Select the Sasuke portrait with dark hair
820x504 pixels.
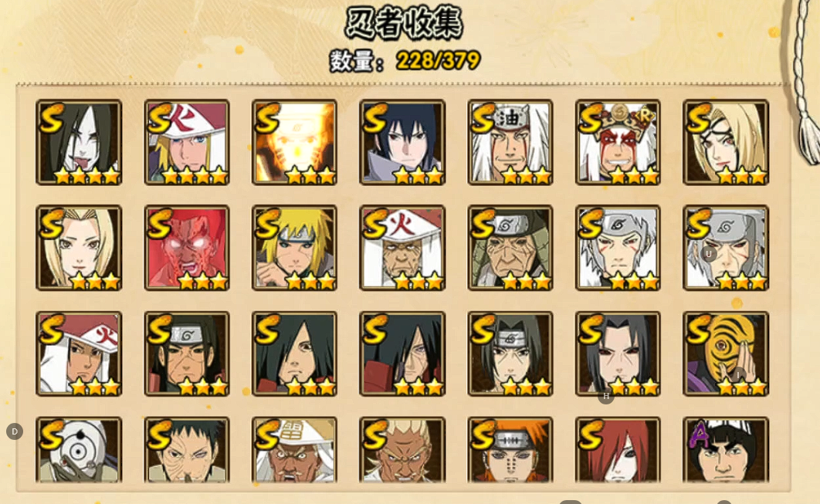(402, 142)
